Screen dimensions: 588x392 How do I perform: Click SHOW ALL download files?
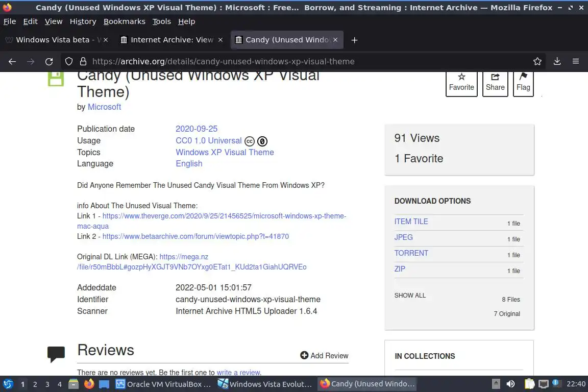pos(410,296)
